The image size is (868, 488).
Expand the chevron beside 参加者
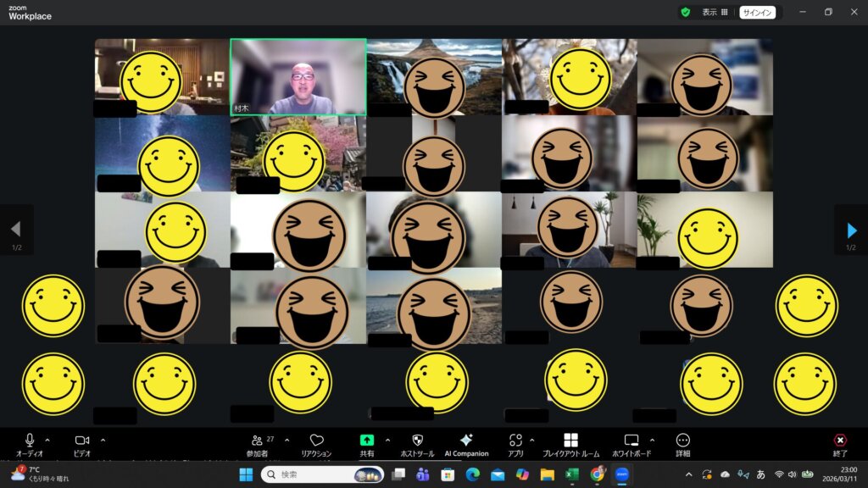[287, 440]
